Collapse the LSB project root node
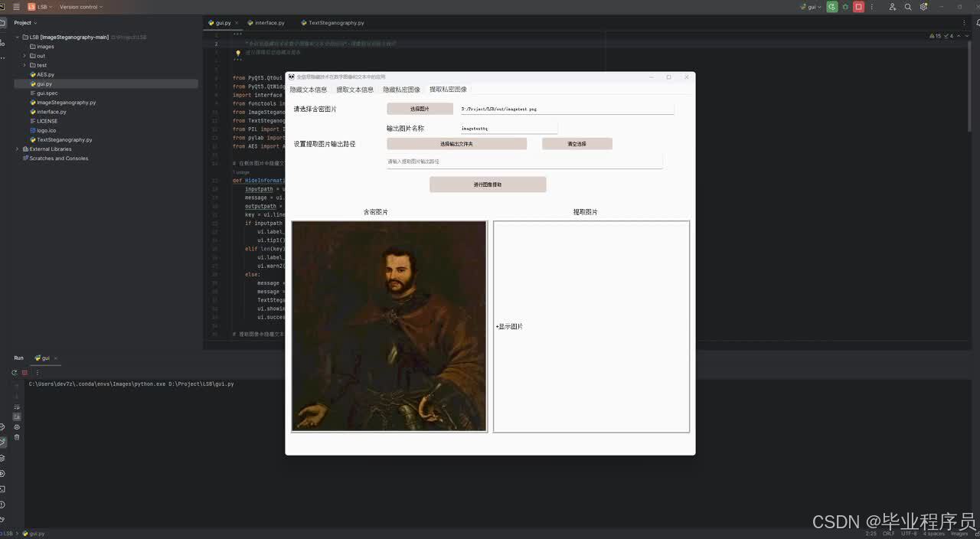The height and width of the screenshot is (539, 980). click(17, 37)
